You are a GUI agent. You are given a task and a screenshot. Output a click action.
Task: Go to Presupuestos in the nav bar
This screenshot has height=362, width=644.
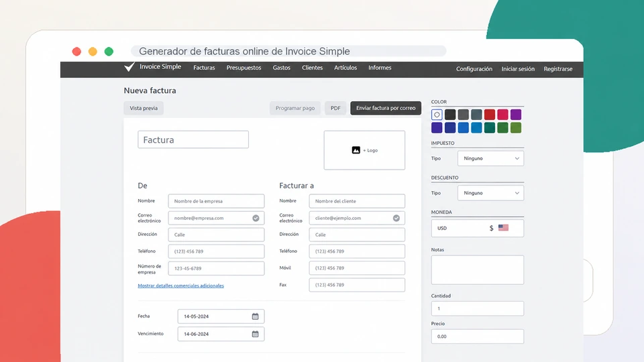[244, 68]
